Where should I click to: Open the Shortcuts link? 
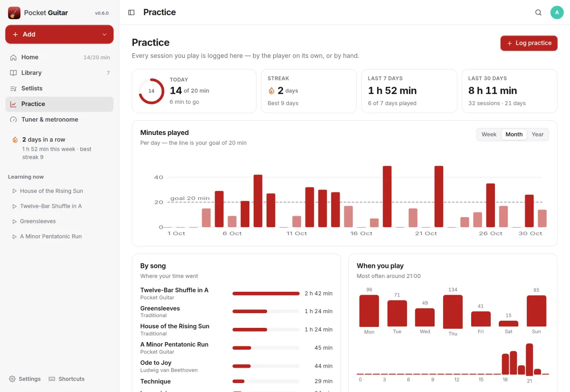click(66, 379)
